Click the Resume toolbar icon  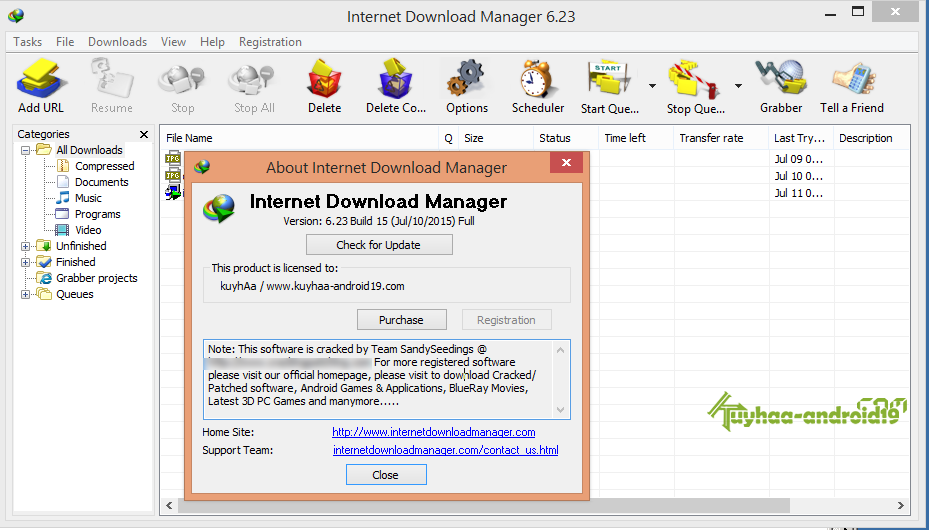coord(111,79)
